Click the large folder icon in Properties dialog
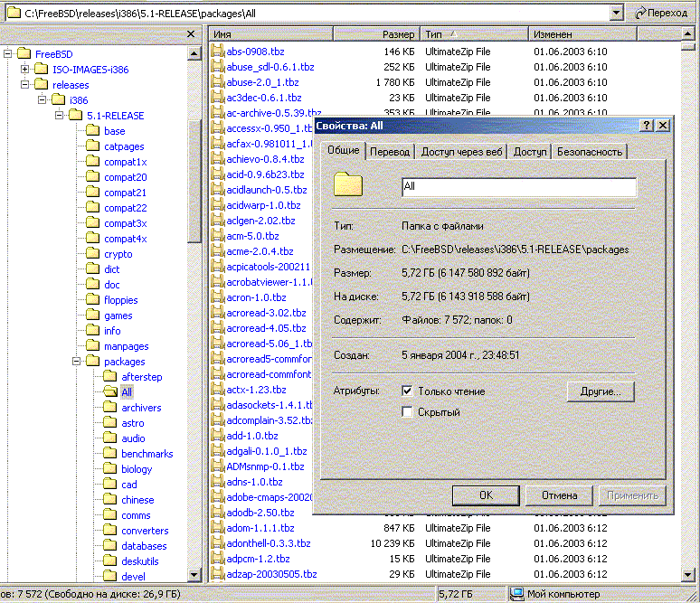 pyautogui.click(x=348, y=184)
